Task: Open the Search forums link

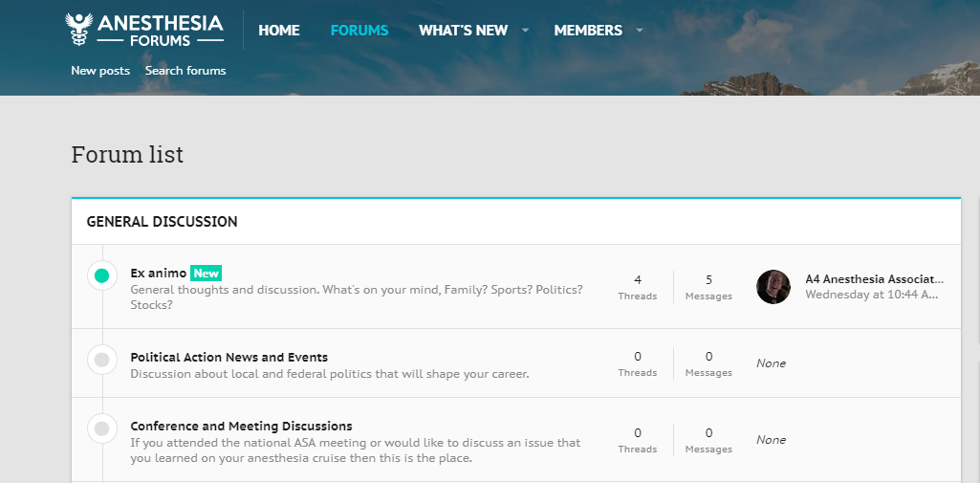Action: (185, 71)
